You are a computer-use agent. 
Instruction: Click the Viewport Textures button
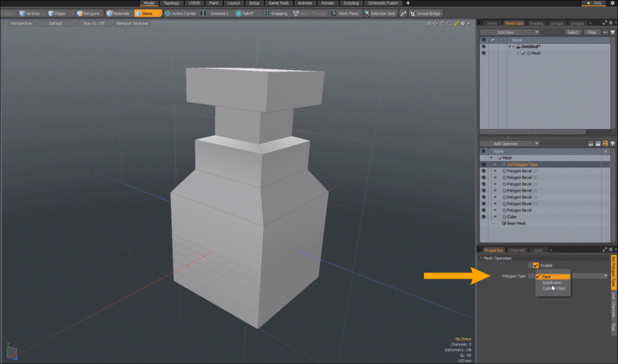(133, 24)
